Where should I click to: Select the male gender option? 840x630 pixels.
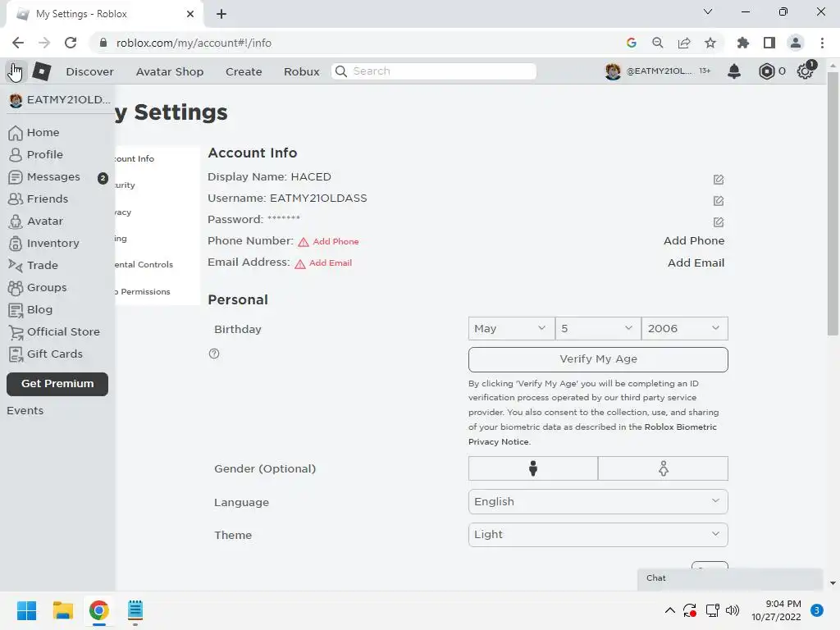coord(533,468)
